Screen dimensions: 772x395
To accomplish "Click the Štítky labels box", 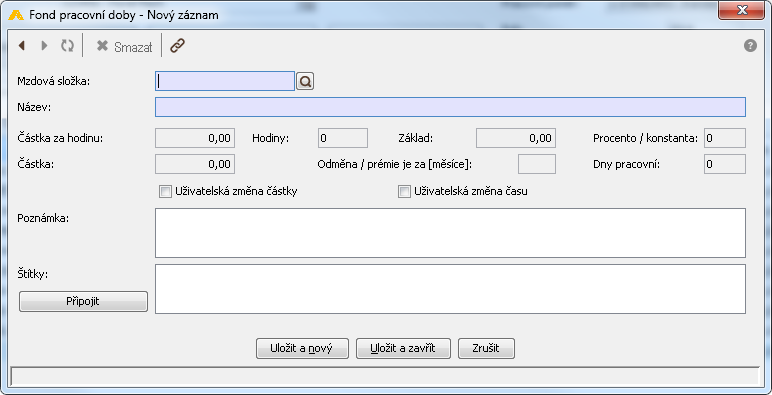I will [450, 289].
